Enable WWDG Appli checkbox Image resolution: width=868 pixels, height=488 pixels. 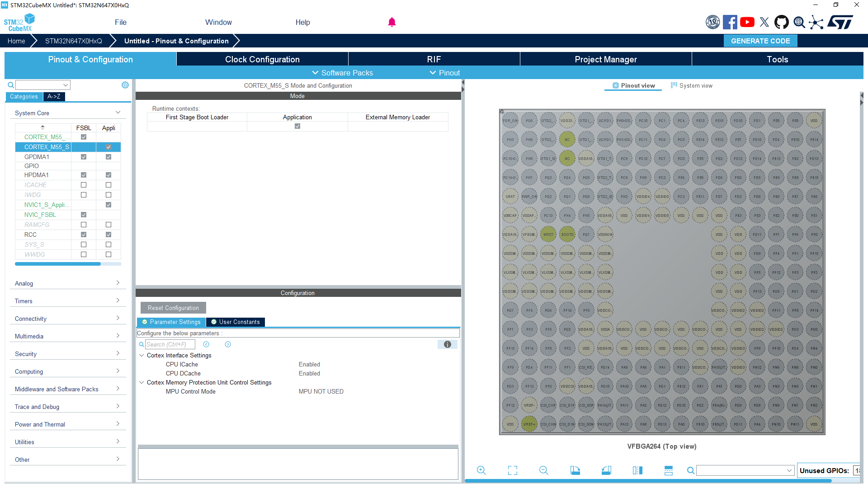point(108,254)
